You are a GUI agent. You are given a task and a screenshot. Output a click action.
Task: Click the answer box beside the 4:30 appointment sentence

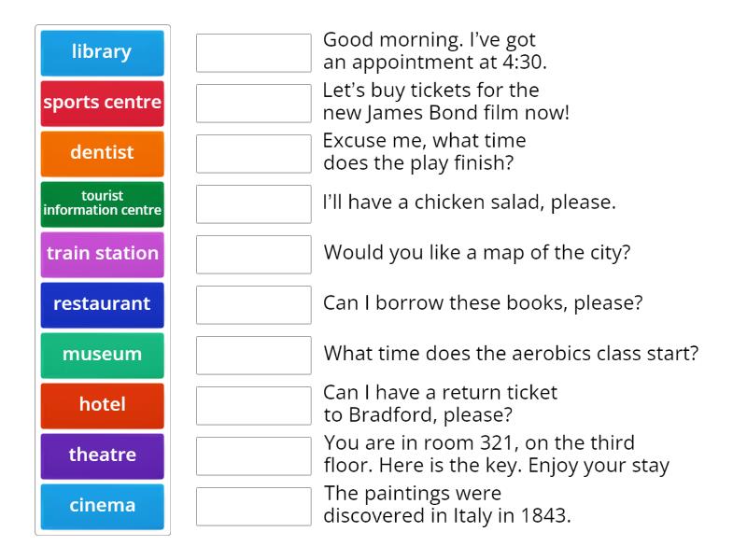pyautogui.click(x=253, y=53)
